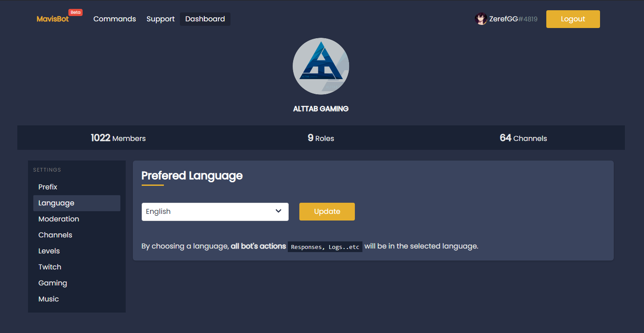644x333 pixels.
Task: Select Prefix in the settings sidebar
Action: tap(48, 187)
